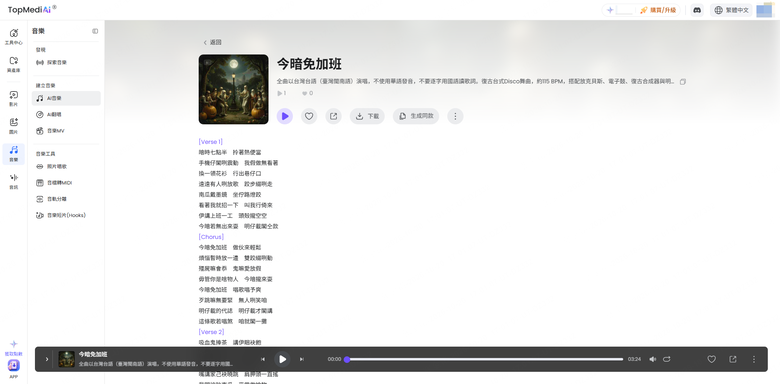The image size is (780, 384).
Task: Mute the player volume
Action: [653, 359]
